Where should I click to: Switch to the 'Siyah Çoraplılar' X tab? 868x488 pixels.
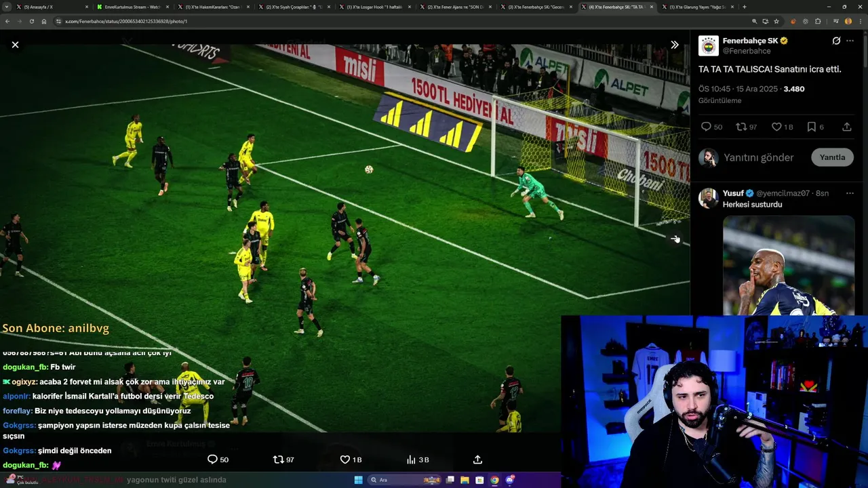click(x=294, y=7)
